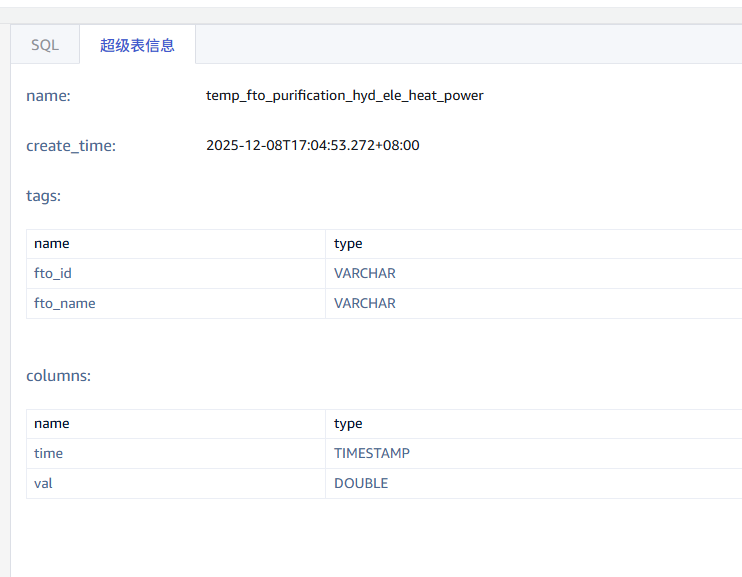This screenshot has height=577, width=742.
Task: Click the "create_time:" field label
Action: [x=71, y=145]
